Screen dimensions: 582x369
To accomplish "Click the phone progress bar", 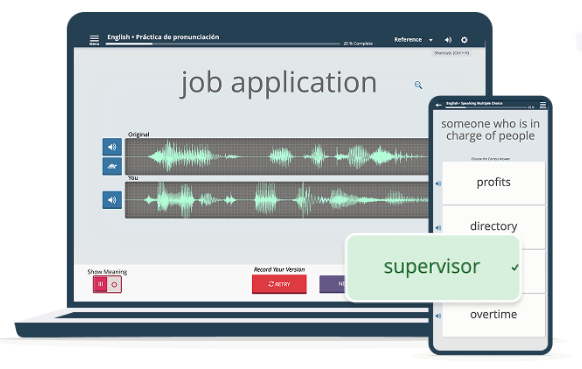I will coord(486,107).
